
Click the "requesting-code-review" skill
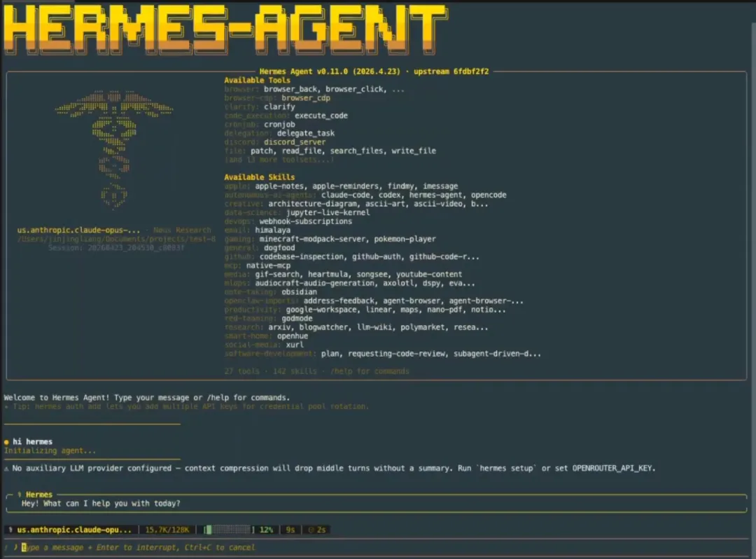pyautogui.click(x=396, y=354)
